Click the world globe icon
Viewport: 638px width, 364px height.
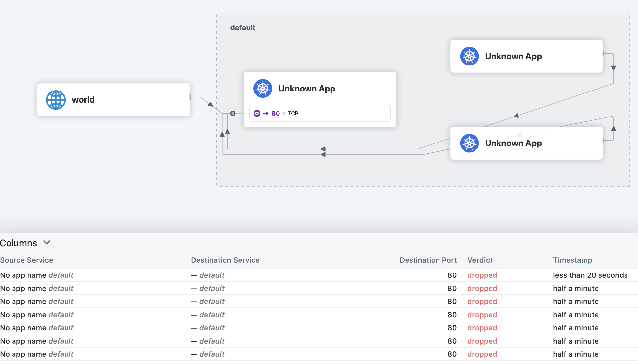point(56,100)
